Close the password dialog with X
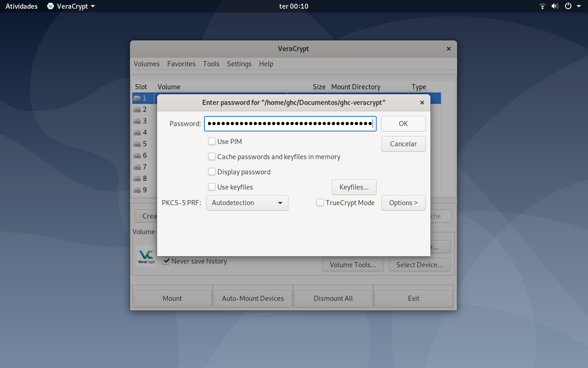The width and height of the screenshot is (588, 368). coord(422,103)
